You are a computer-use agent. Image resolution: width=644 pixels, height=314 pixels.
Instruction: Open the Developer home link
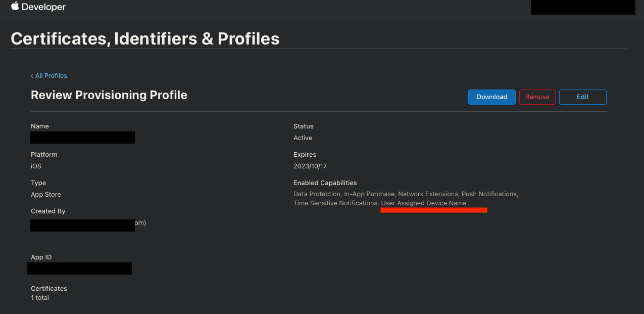tap(44, 8)
